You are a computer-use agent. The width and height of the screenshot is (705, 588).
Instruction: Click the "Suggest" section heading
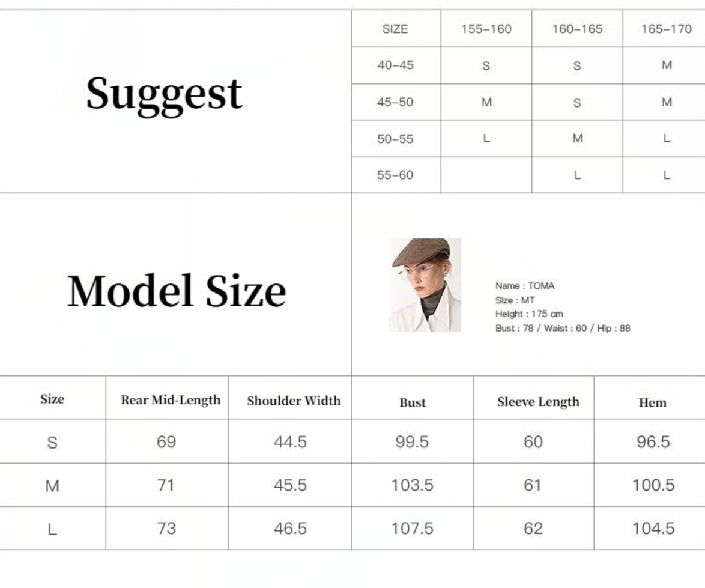164,94
